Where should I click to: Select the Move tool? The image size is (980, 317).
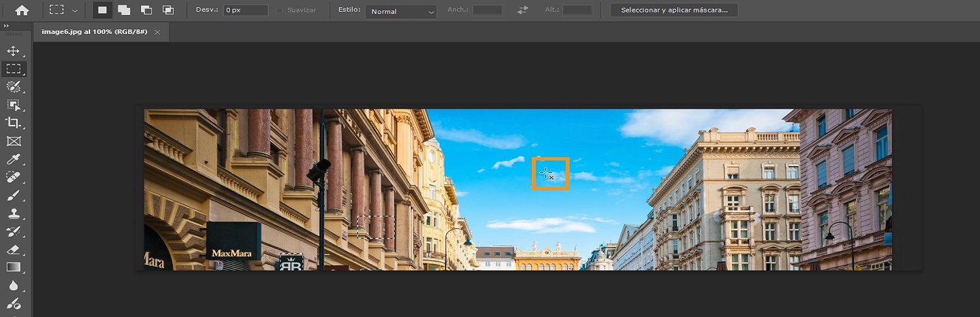tap(13, 51)
